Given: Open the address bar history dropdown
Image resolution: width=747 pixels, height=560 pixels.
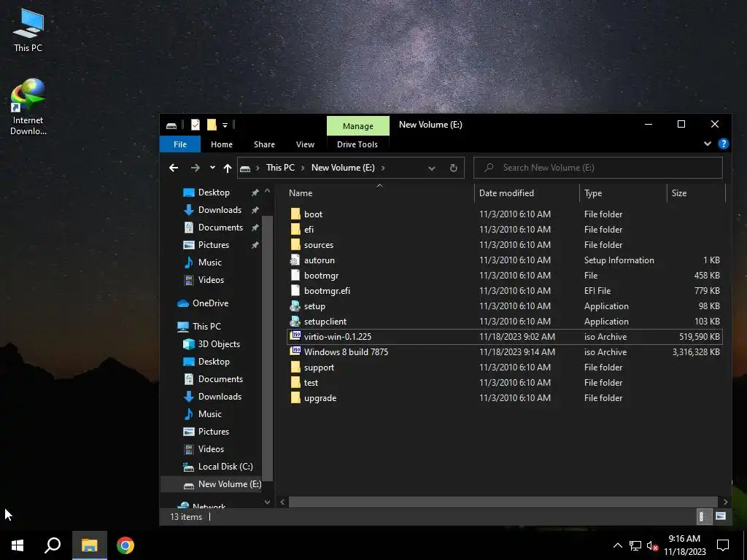Looking at the screenshot, I should (432, 168).
